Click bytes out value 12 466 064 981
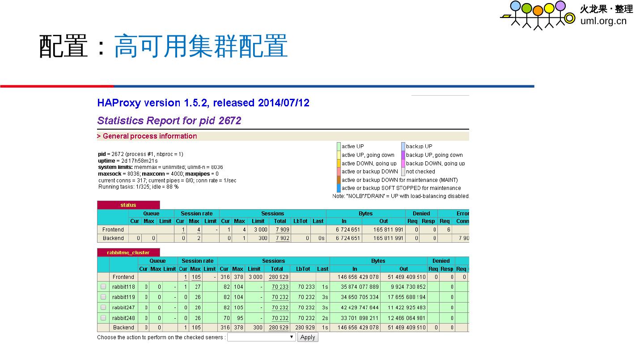This screenshot has width=644, height=362. point(407,318)
